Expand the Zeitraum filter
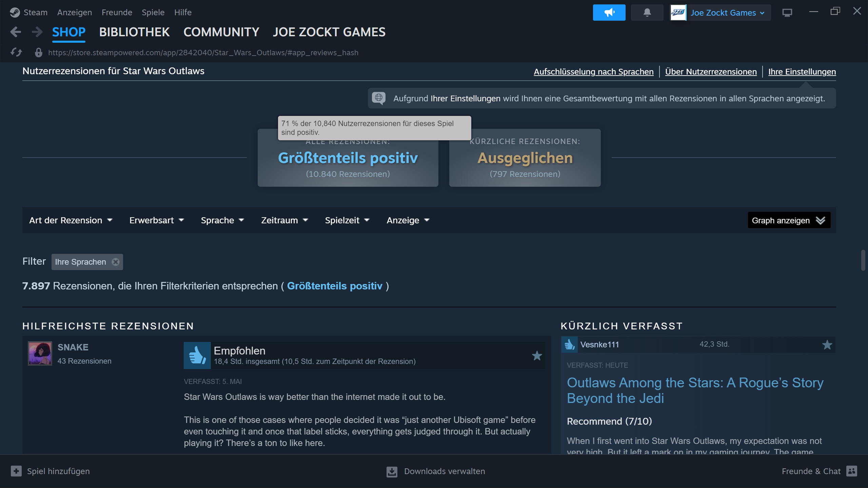 click(284, 220)
